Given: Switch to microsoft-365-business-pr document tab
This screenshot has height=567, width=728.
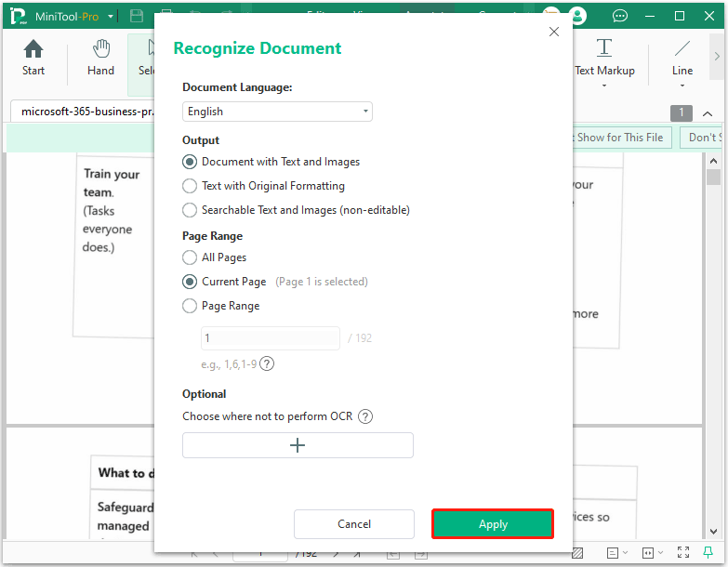Looking at the screenshot, I should (x=86, y=112).
